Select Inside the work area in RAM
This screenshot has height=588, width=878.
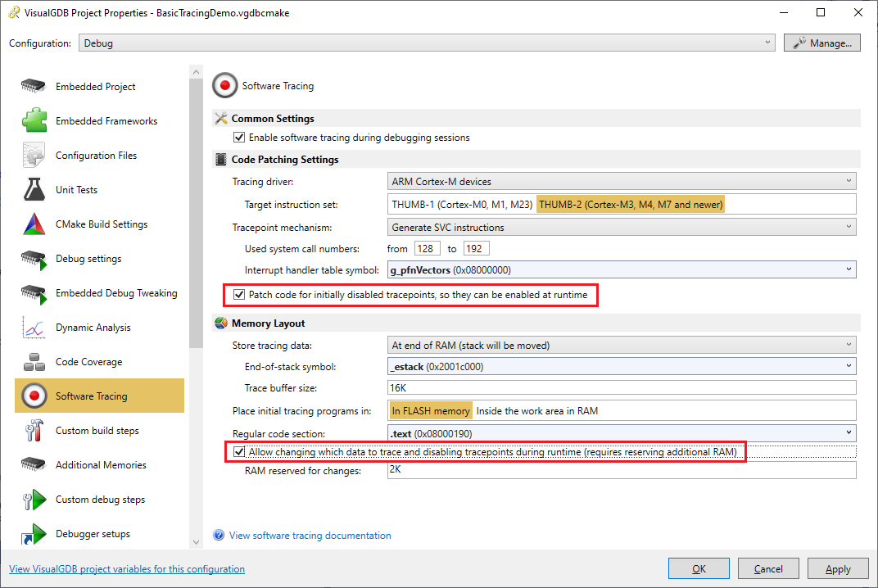[x=537, y=411]
